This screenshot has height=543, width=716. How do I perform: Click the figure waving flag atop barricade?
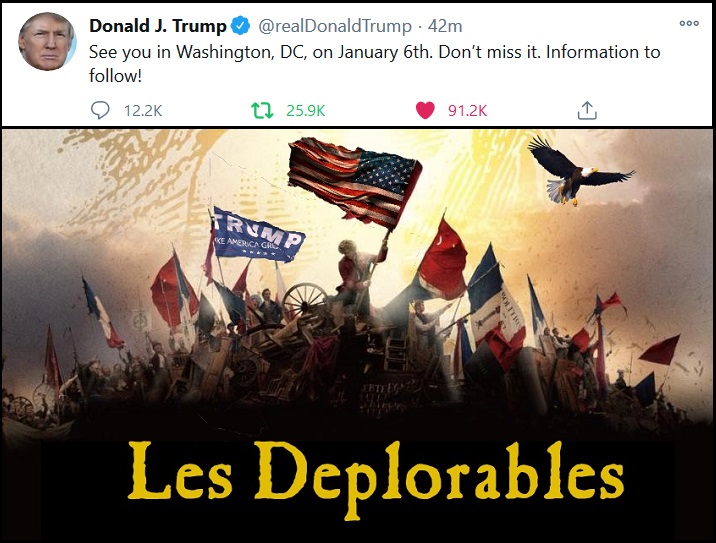pos(358,274)
